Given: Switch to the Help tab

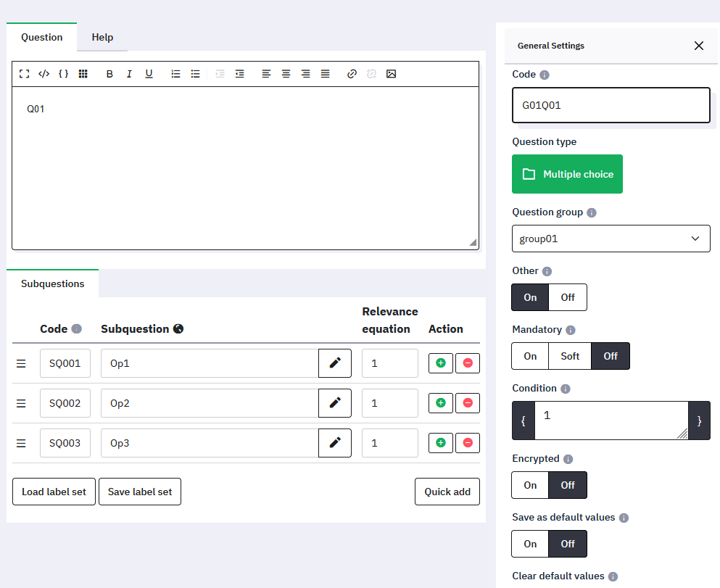Looking at the screenshot, I should (x=102, y=37).
